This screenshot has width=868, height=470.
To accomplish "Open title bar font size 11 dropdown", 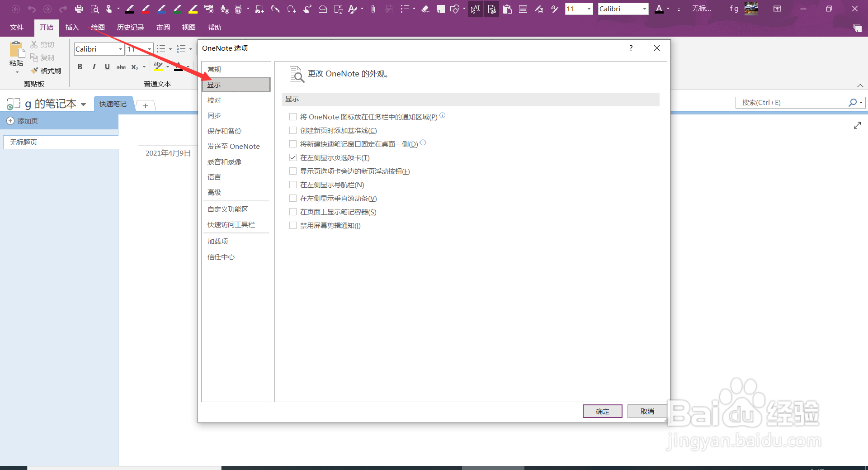I will click(589, 9).
